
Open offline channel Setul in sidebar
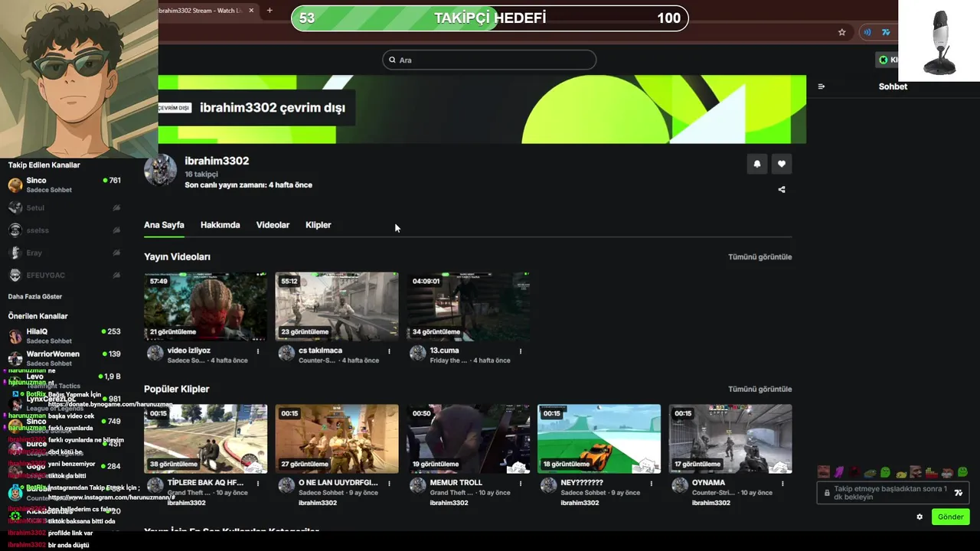64,207
